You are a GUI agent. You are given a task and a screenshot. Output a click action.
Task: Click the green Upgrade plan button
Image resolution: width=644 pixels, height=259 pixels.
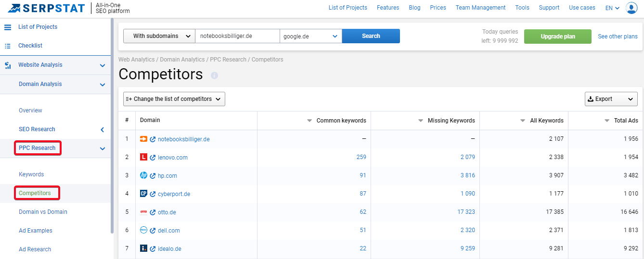tap(558, 37)
